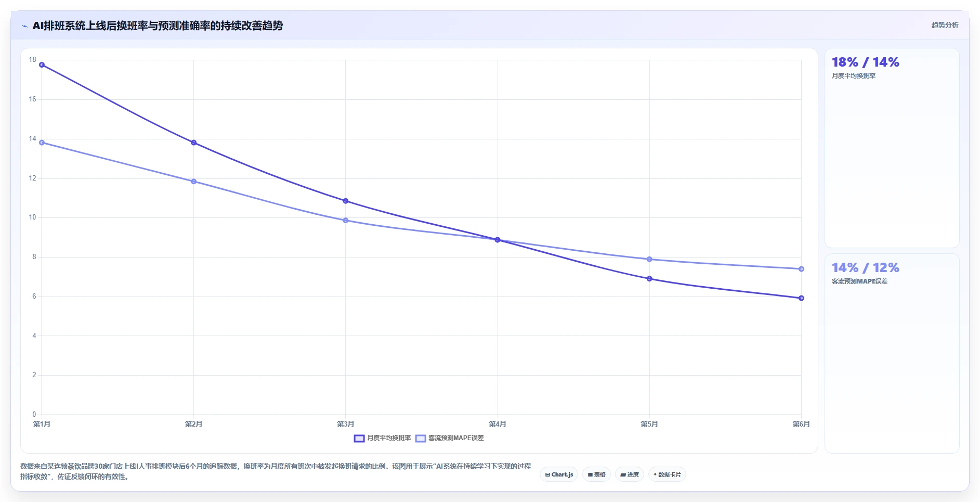Viewport: 980px width, 502px height.
Task: Select the MAPE误差 data point for 第1月
Action: pos(42,143)
